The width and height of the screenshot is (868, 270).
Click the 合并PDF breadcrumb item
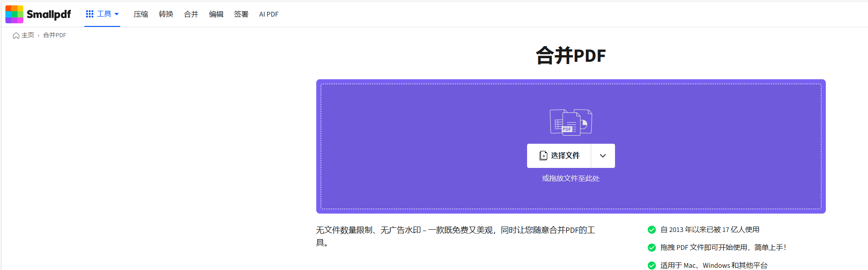[x=55, y=35]
